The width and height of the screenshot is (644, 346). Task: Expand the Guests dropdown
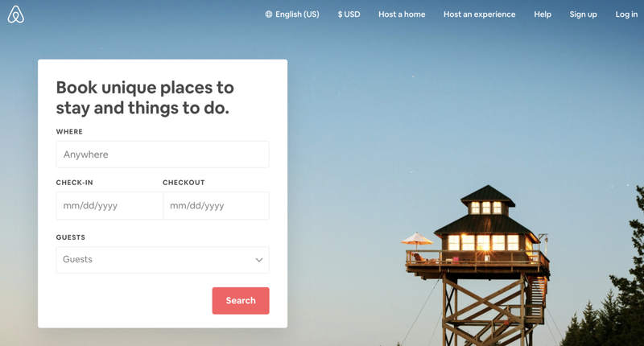163,260
